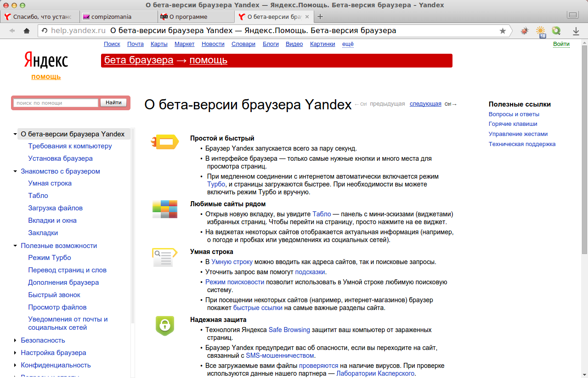Open Вкладки и окна in the sidebar
Image resolution: width=588 pixels, height=378 pixels.
(52, 220)
